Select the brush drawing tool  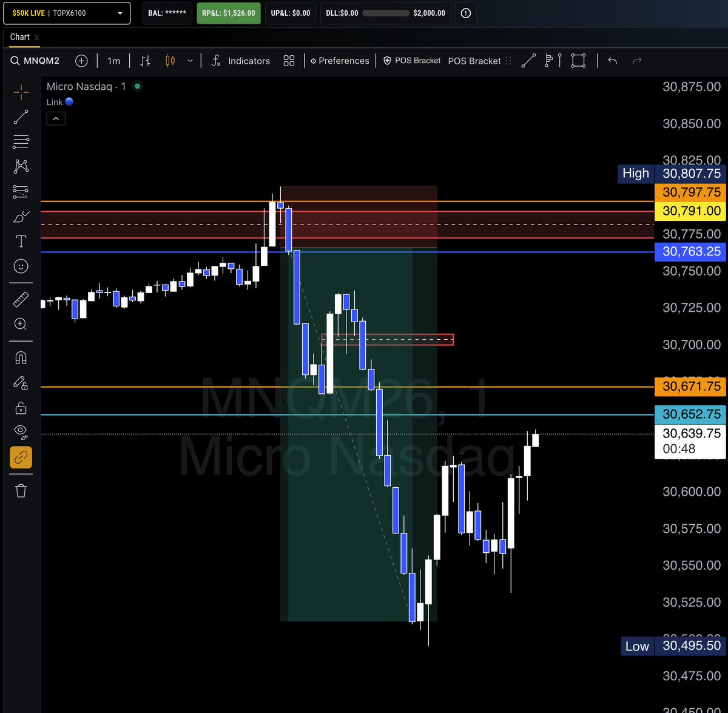(21, 217)
